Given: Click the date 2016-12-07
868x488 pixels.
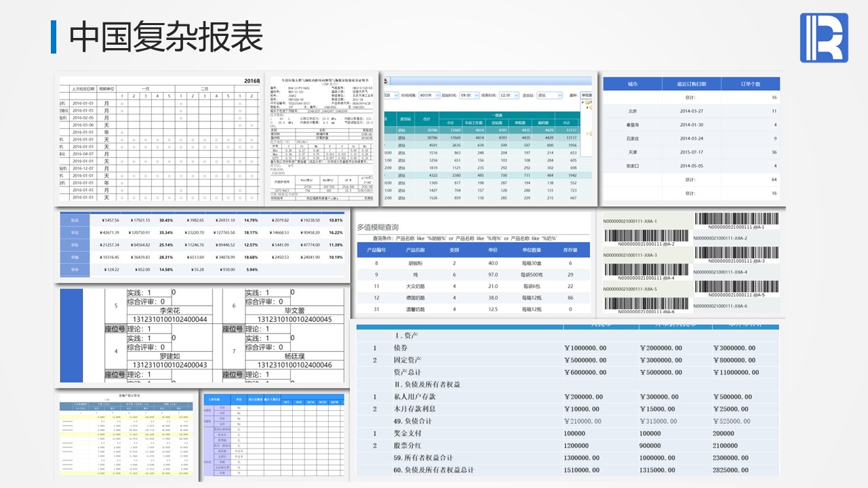Looking at the screenshot, I should tap(83, 169).
